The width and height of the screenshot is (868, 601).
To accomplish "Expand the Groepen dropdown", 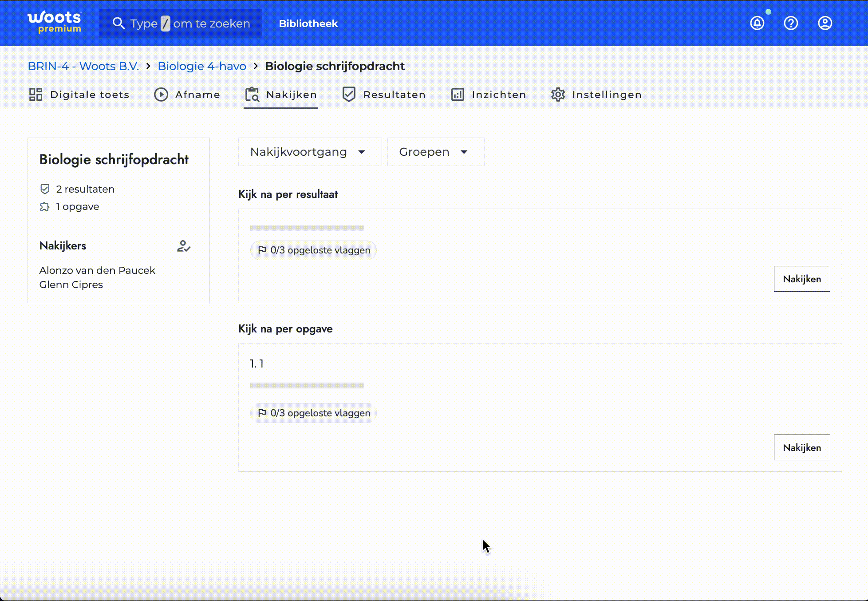I will [x=435, y=152].
